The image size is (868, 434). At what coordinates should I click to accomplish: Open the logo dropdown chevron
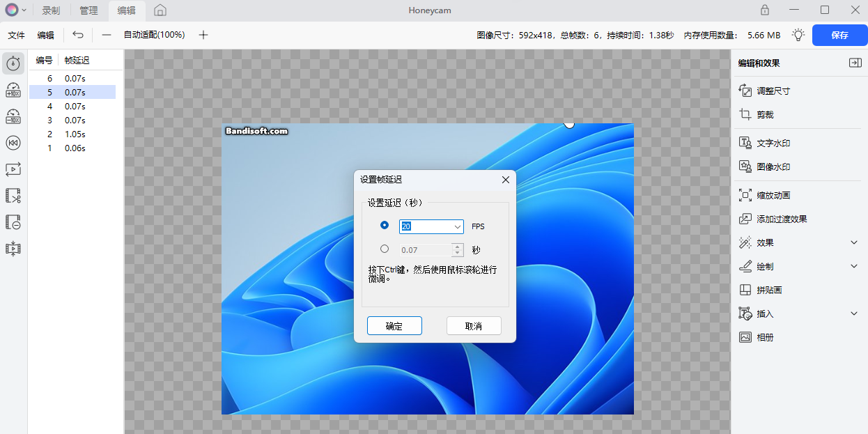24,10
